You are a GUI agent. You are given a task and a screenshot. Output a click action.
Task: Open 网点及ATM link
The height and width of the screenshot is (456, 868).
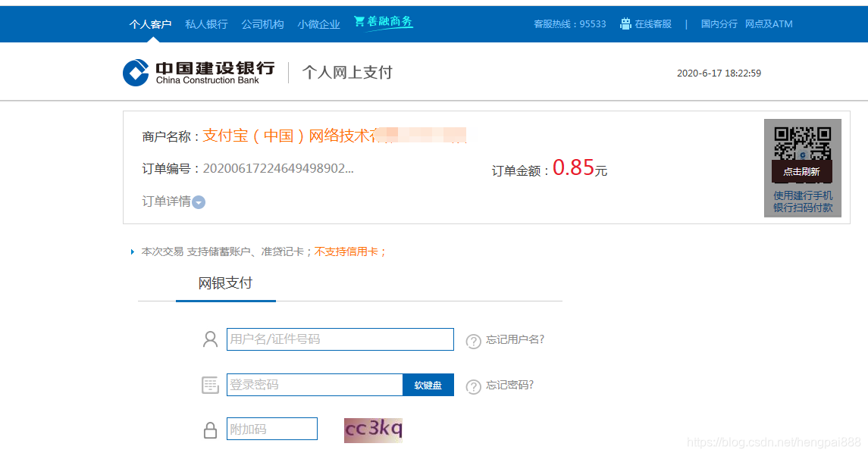pyautogui.click(x=769, y=23)
